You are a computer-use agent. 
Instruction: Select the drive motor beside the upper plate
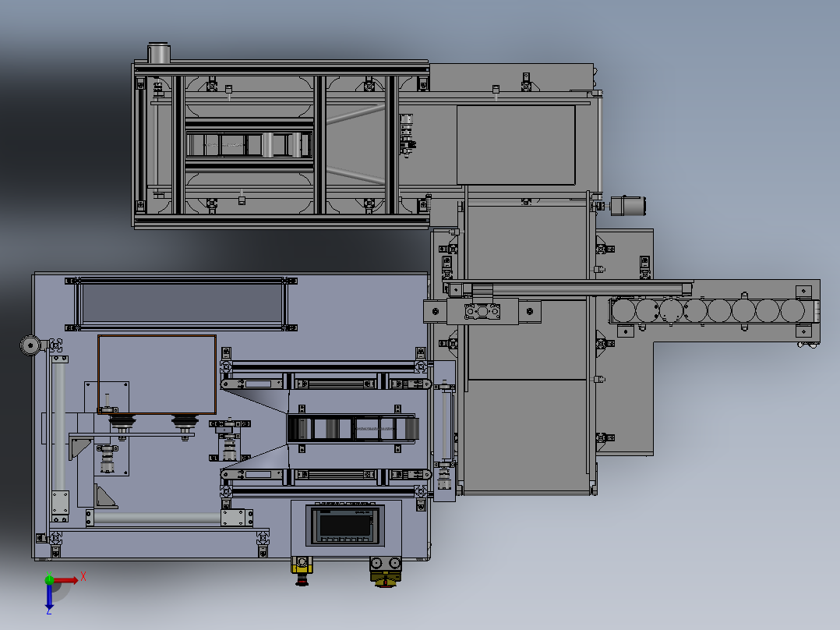pyautogui.click(x=628, y=206)
